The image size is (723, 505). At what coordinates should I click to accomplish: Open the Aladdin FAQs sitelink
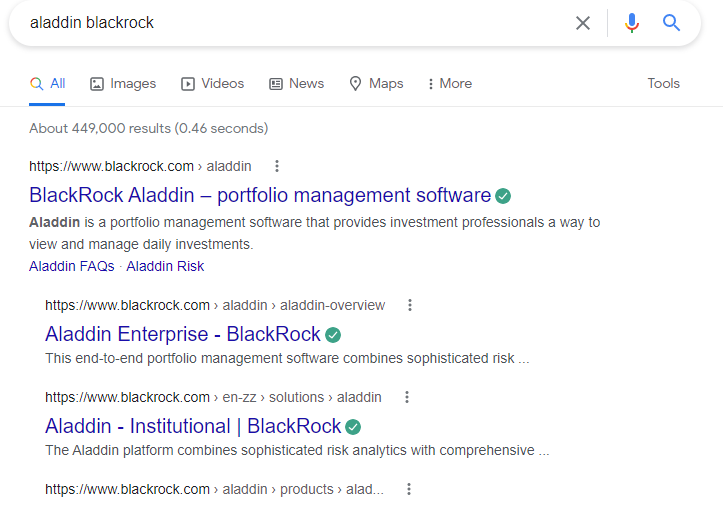[x=71, y=266]
